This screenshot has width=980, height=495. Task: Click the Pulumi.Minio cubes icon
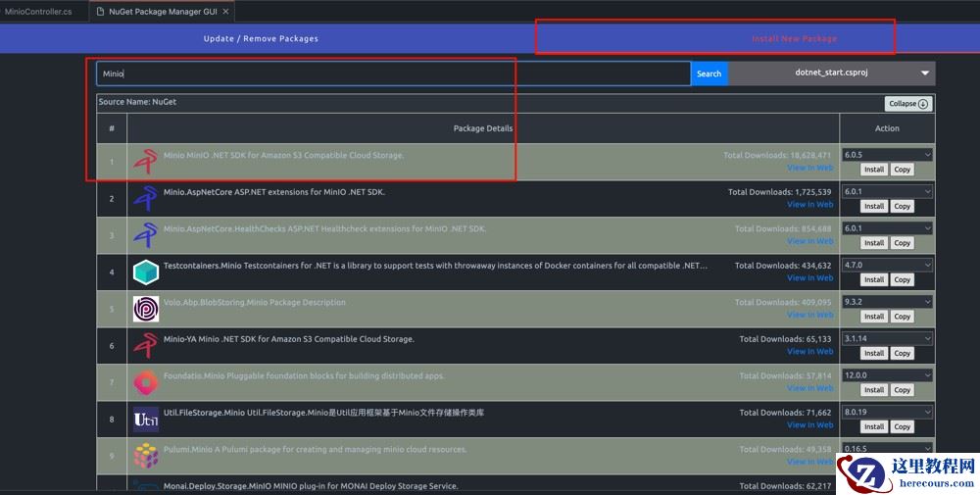click(146, 456)
